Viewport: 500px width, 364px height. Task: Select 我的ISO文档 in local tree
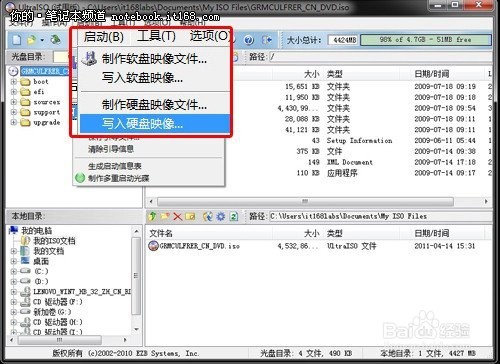click(54, 241)
